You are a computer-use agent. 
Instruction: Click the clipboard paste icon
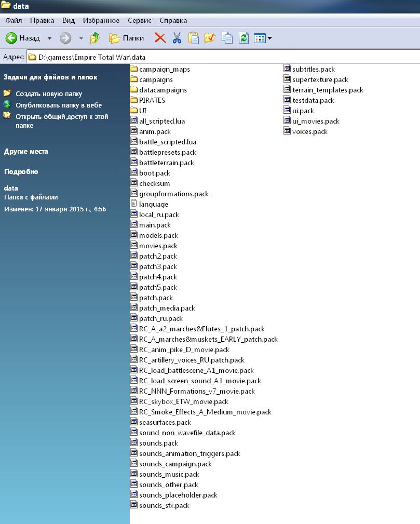tap(194, 38)
